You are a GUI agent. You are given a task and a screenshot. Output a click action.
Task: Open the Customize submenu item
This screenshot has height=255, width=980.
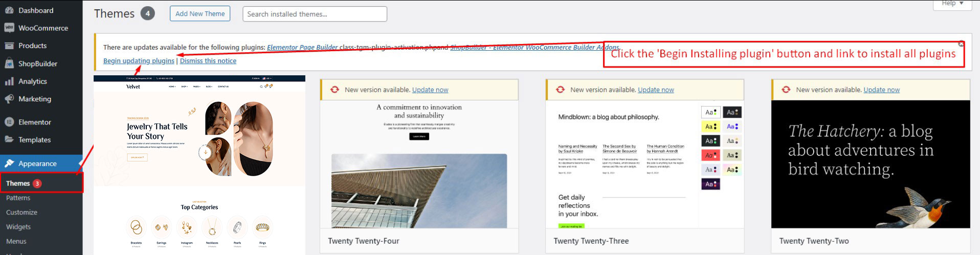coord(21,212)
